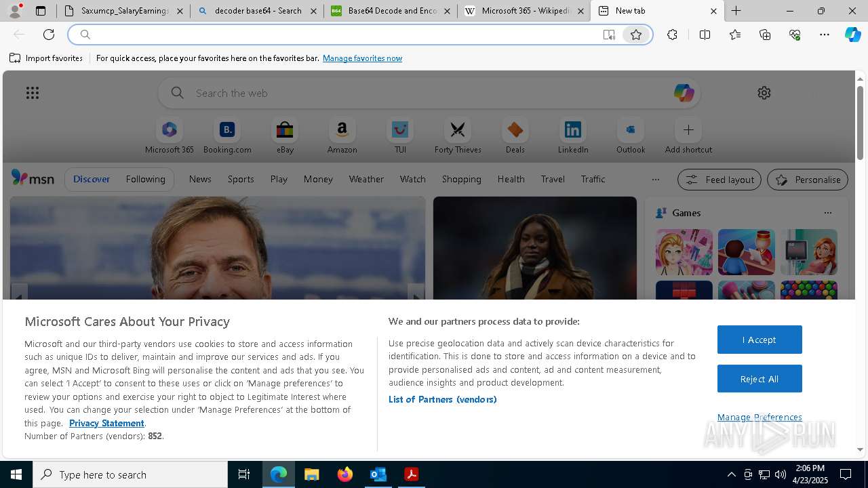Open the Money category
Screen dimensions: 868x488
click(x=318, y=179)
